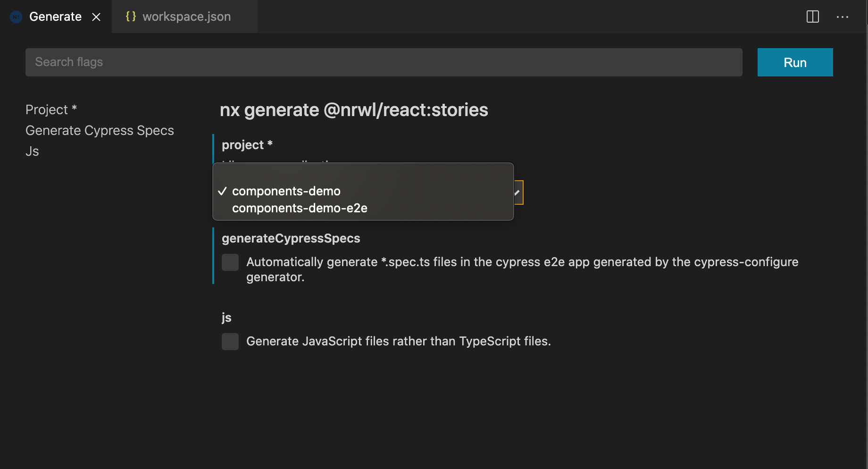
Task: Choose components-demo in the project dropdown
Action: (x=363, y=191)
